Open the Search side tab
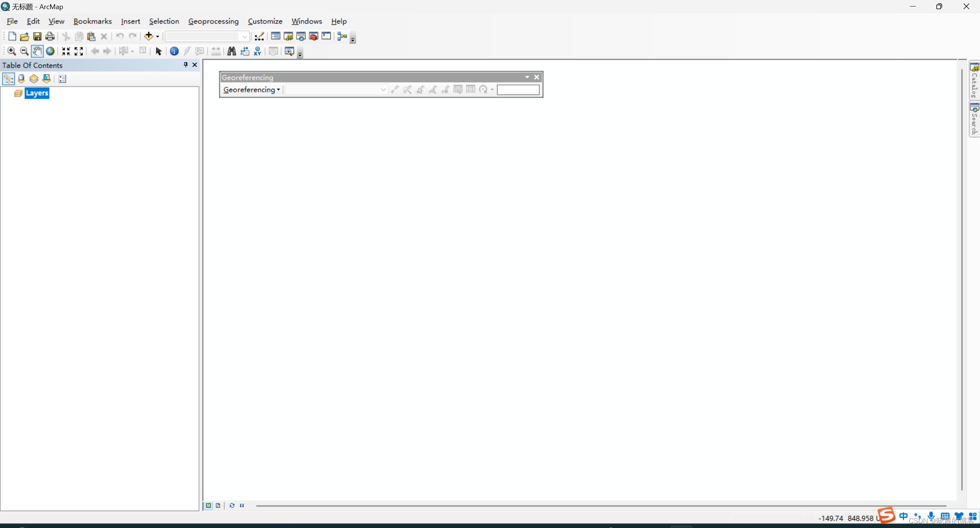 pyautogui.click(x=975, y=119)
